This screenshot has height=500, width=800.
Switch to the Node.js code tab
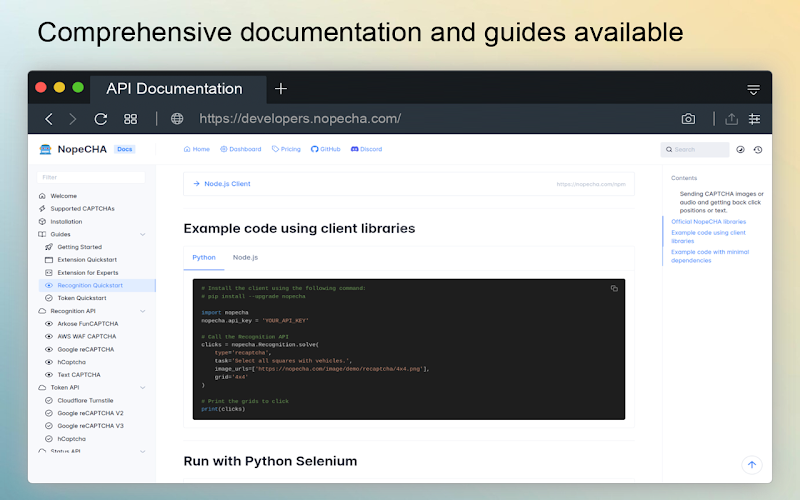(245, 258)
